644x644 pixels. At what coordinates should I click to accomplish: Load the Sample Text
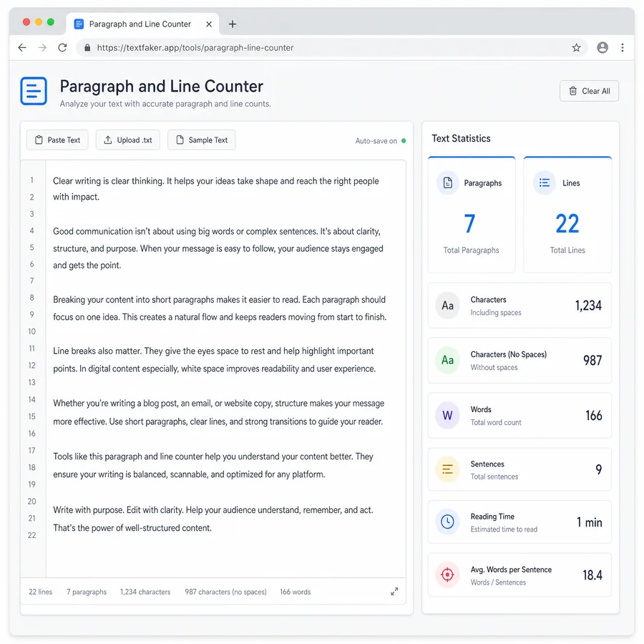point(202,140)
